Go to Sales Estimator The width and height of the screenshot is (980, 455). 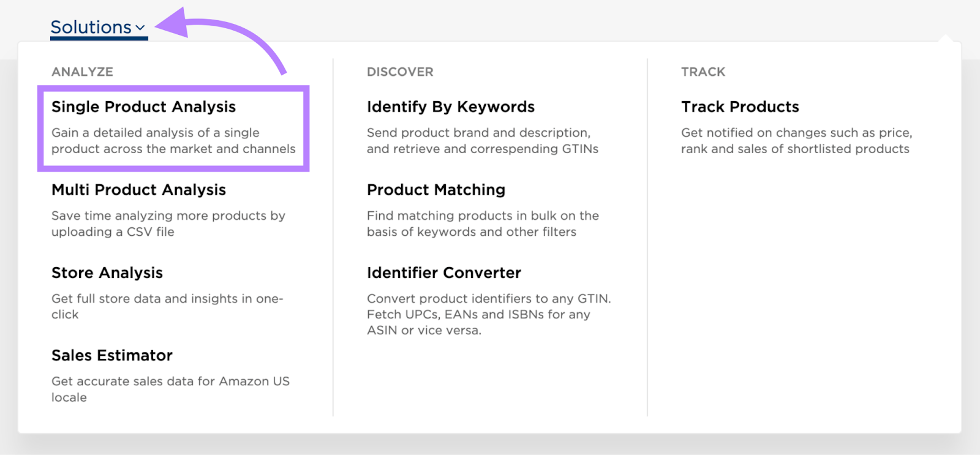(x=112, y=356)
